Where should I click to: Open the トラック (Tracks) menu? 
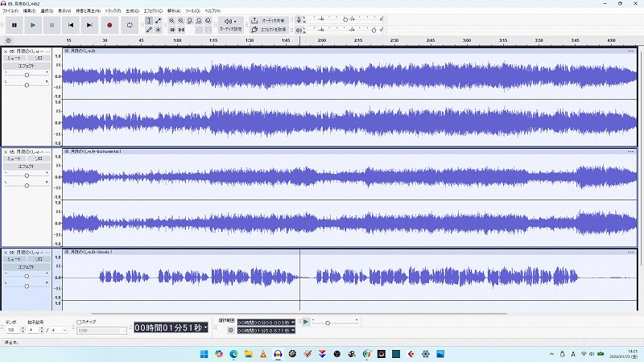coord(113,11)
